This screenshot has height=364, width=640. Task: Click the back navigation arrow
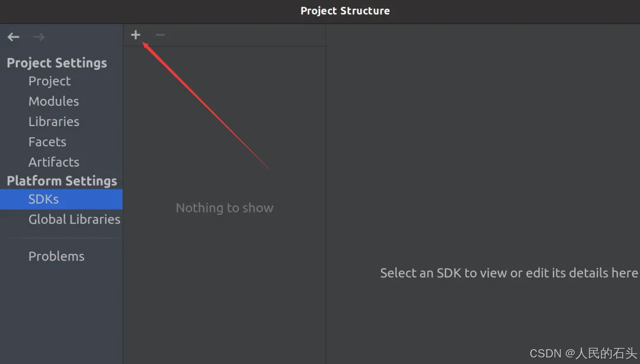pyautogui.click(x=13, y=37)
